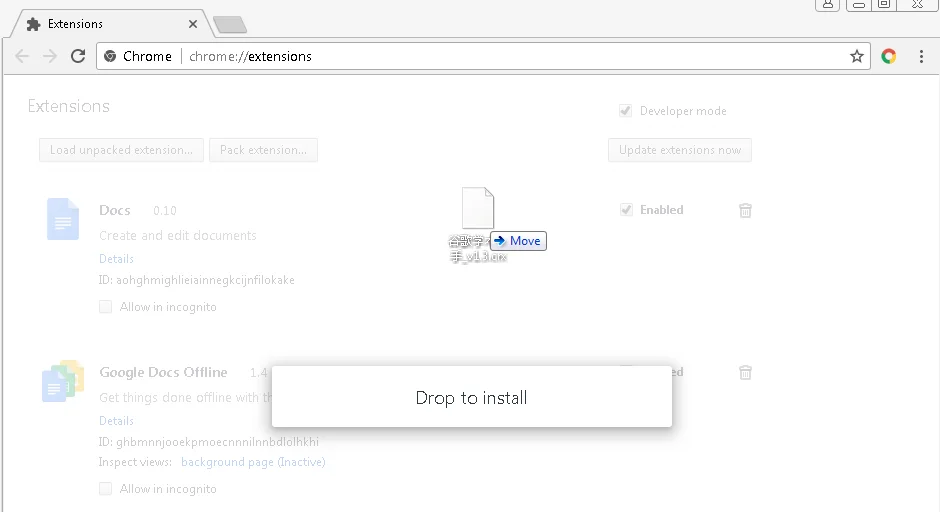Toggle Allow in incognito for Docs
This screenshot has height=512, width=940.
pyautogui.click(x=106, y=307)
